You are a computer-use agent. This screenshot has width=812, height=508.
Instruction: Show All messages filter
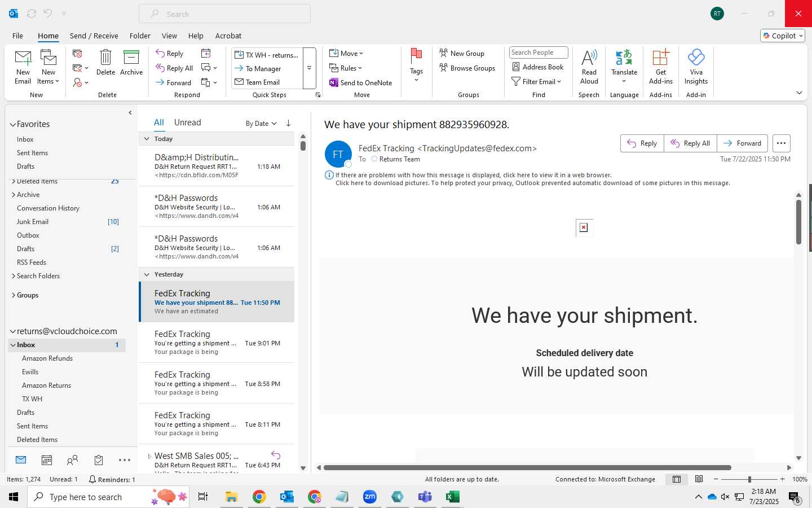[x=159, y=122]
